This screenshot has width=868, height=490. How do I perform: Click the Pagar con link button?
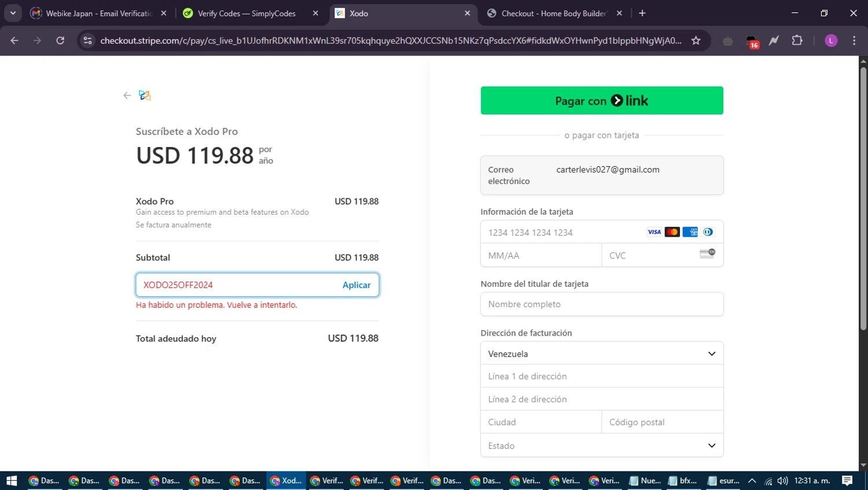(602, 101)
